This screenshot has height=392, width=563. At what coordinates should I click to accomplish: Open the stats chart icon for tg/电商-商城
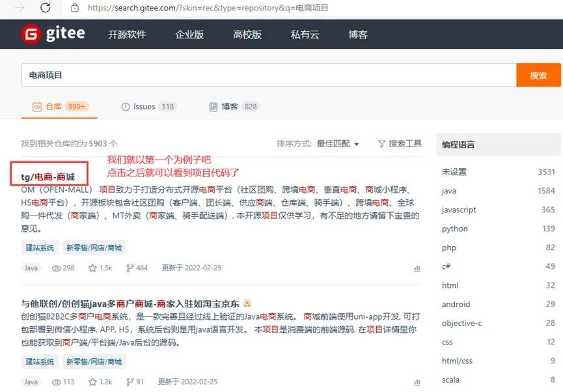[x=417, y=268]
